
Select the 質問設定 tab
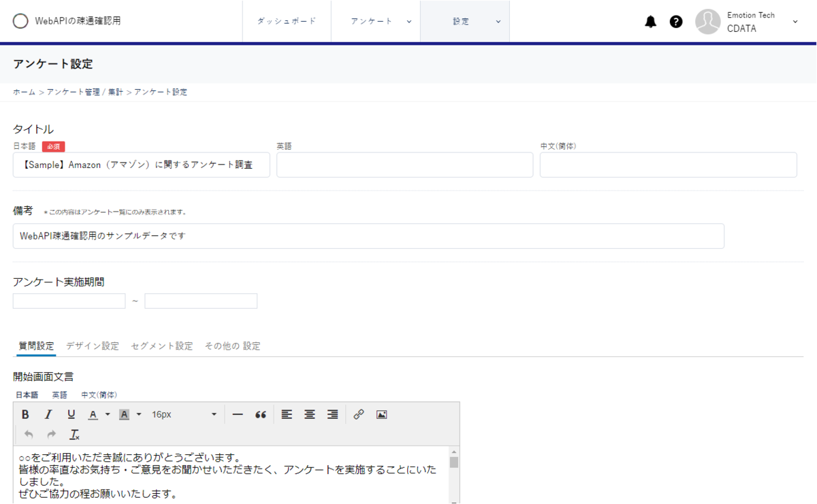(36, 346)
